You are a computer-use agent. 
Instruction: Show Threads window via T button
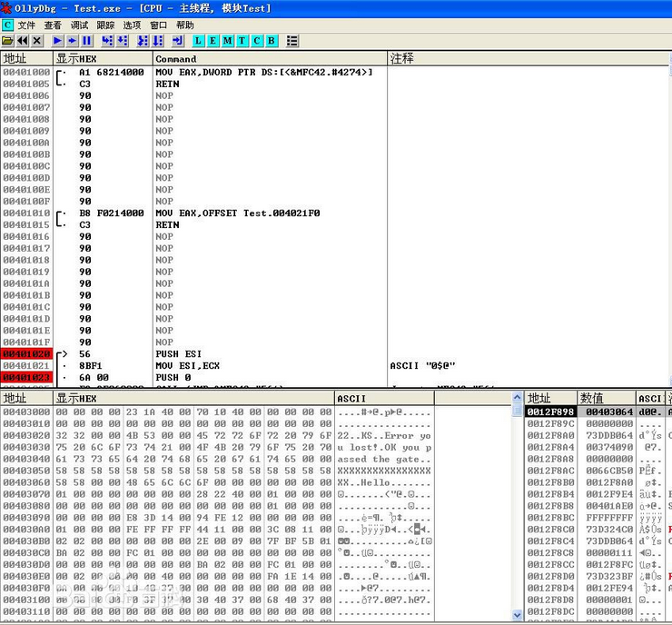[x=242, y=41]
